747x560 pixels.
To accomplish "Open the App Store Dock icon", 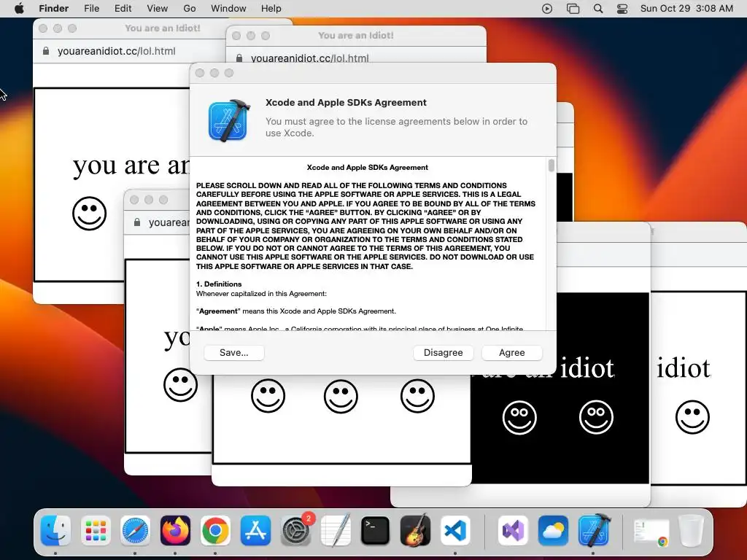I will coord(255,531).
